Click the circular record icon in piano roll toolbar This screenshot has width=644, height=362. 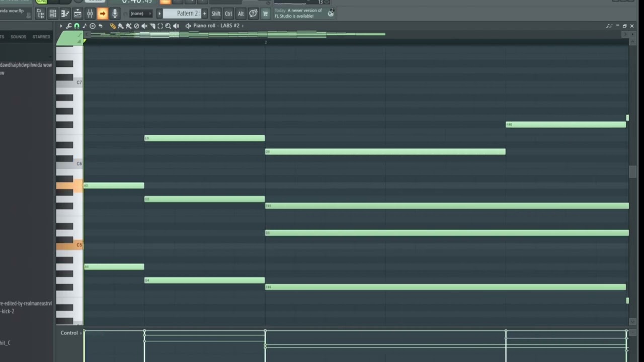coord(92,26)
